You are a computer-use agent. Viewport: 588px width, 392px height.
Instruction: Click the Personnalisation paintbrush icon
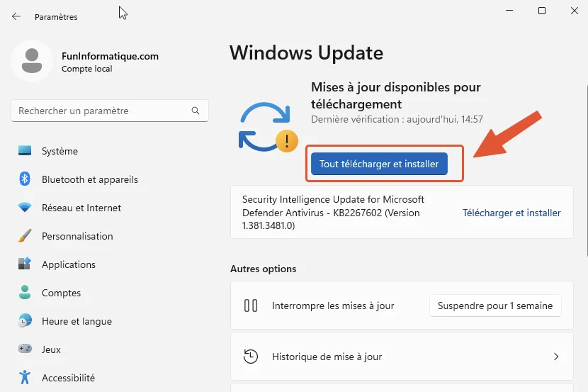pyautogui.click(x=25, y=236)
